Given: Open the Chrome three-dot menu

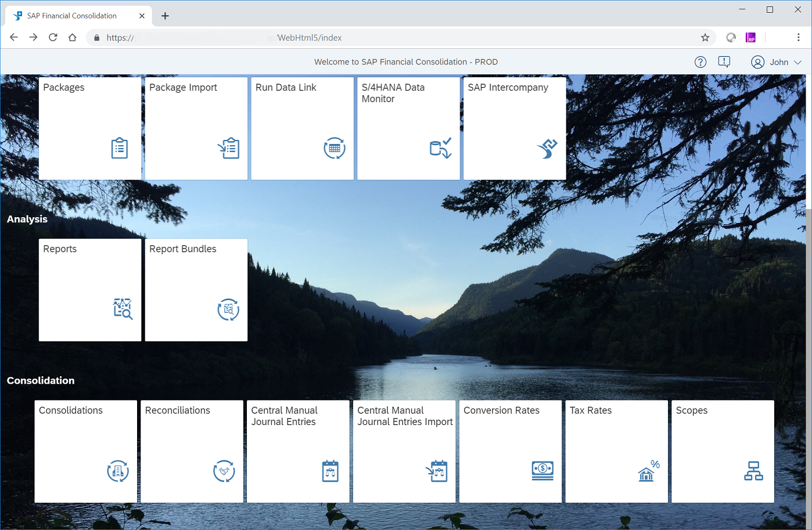Looking at the screenshot, I should pos(799,38).
